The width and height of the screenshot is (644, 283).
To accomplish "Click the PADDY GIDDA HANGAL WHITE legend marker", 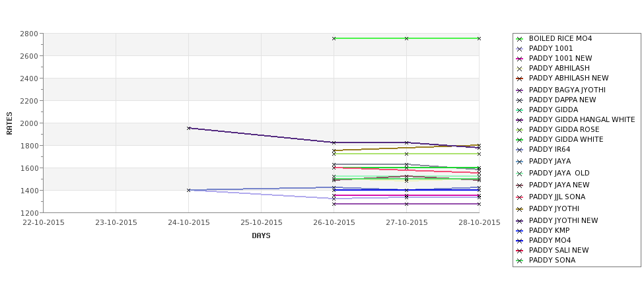I will (520, 120).
